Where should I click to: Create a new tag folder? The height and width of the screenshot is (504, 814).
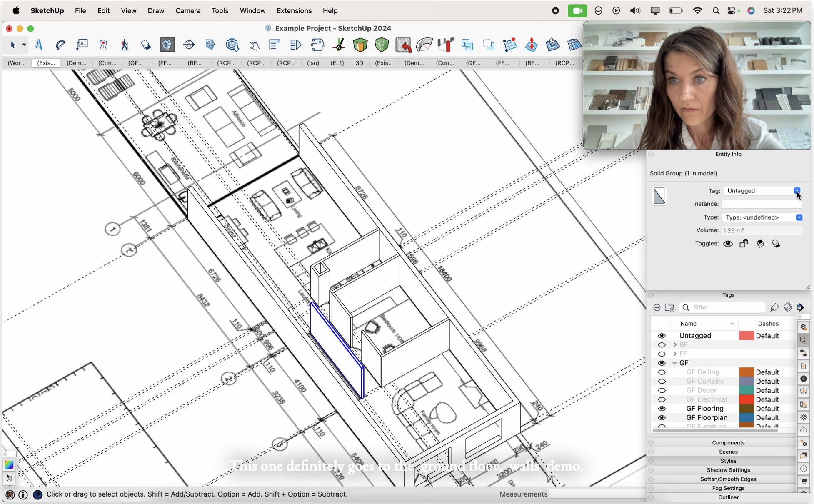(670, 308)
